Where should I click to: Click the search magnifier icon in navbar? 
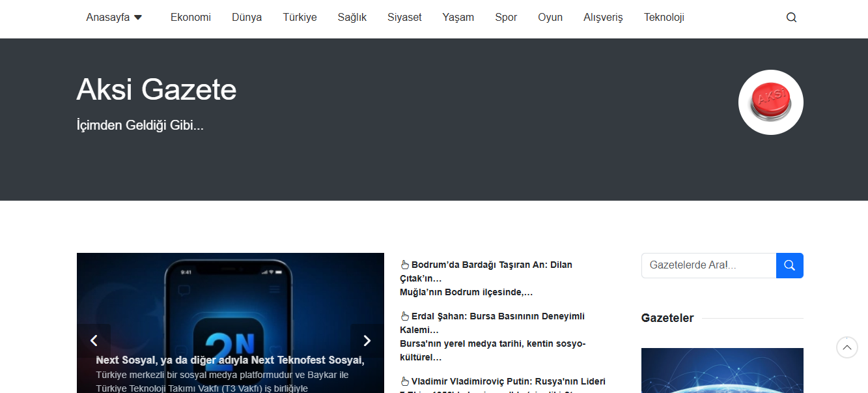click(791, 18)
